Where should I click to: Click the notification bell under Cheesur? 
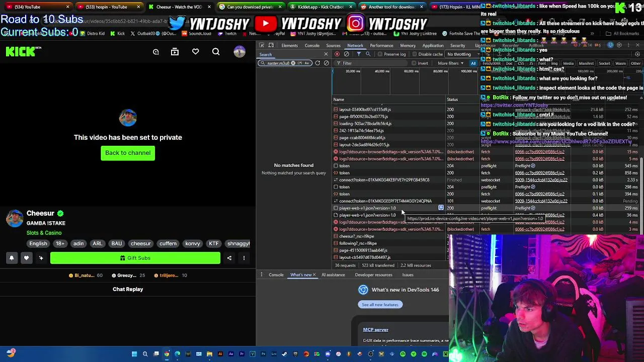click(12, 258)
